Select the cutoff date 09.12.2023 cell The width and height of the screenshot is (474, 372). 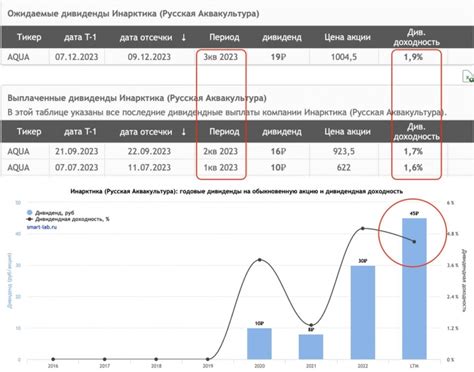[149, 57]
